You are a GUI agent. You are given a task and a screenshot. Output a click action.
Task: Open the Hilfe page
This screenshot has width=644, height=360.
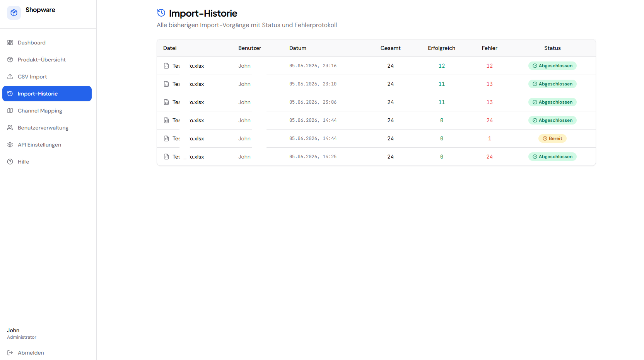click(47, 162)
